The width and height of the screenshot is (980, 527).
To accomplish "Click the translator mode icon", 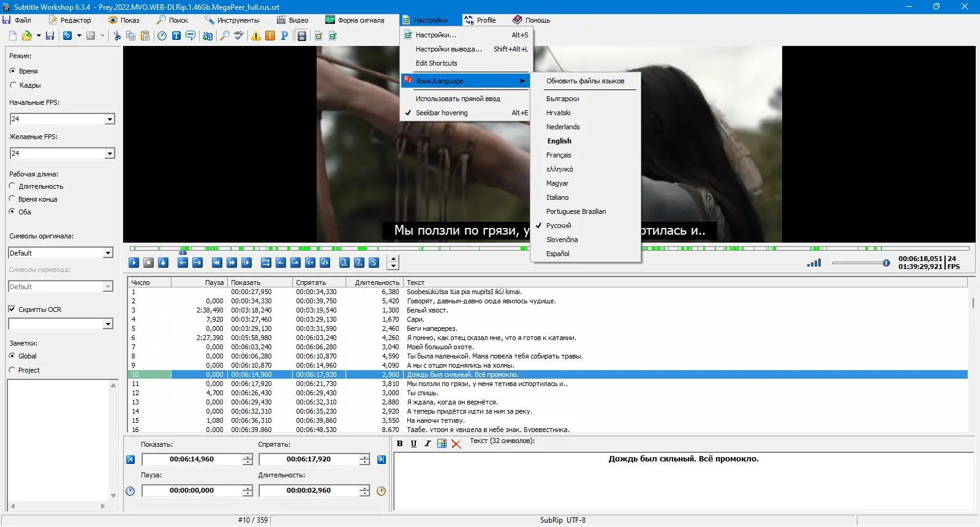I will pyautogui.click(x=208, y=36).
